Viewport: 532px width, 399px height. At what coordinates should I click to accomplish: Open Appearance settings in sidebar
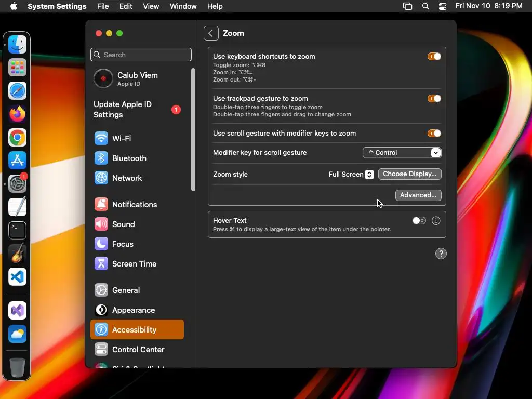point(137,310)
